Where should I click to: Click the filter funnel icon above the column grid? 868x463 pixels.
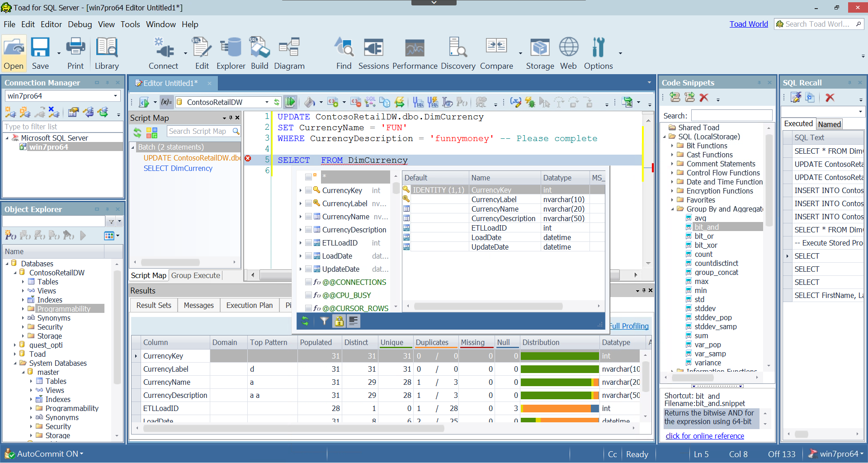(x=324, y=321)
